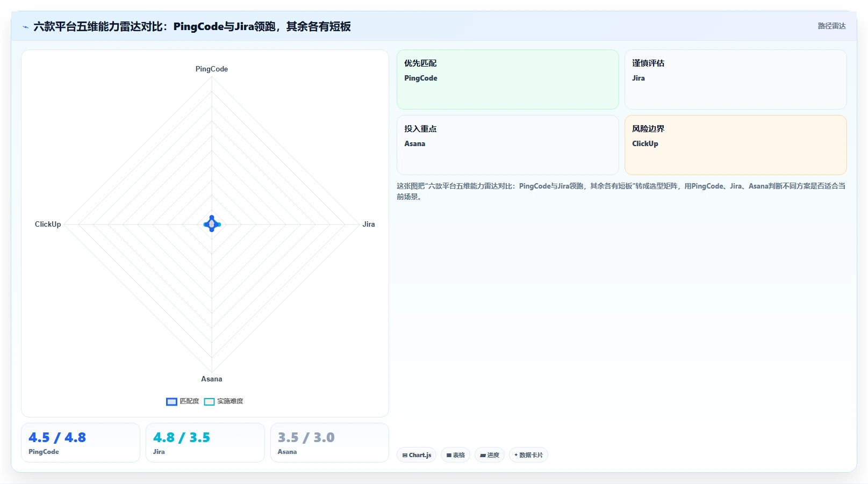Toggle the 匹配度 legend swatch
868x484 pixels.
tap(171, 402)
